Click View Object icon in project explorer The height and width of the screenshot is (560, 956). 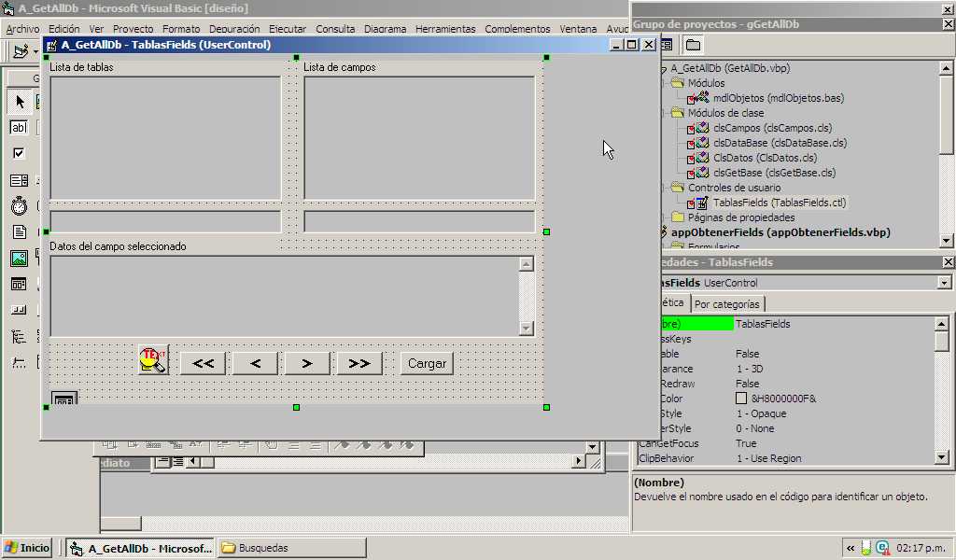667,45
